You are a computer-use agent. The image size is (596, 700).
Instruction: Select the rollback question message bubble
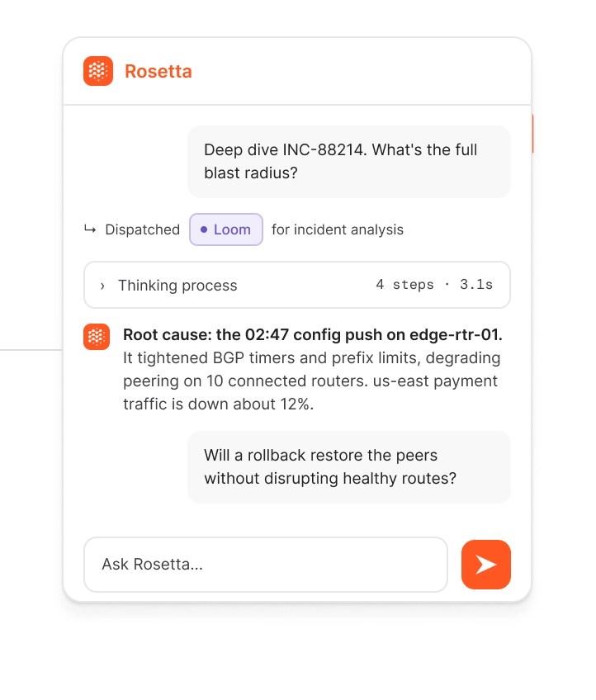tap(348, 467)
